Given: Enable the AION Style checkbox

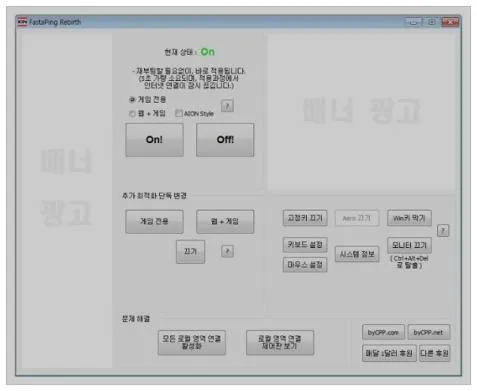Looking at the screenshot, I should [x=179, y=113].
